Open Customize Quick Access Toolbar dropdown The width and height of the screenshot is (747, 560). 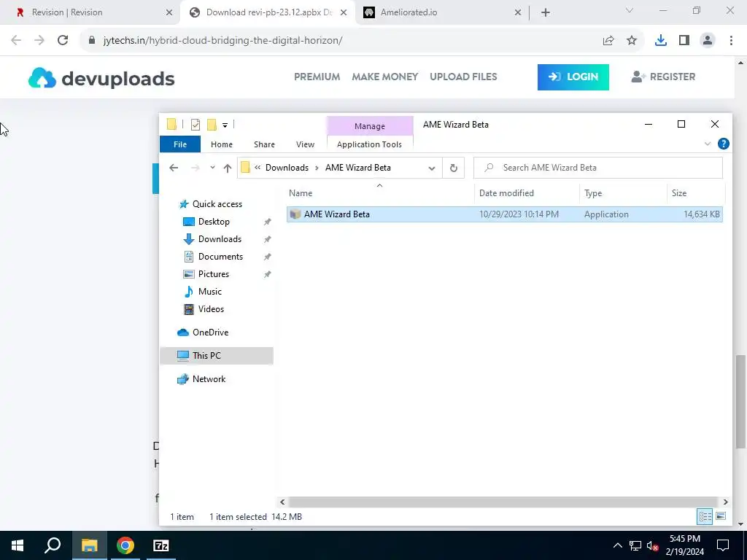pos(225,125)
